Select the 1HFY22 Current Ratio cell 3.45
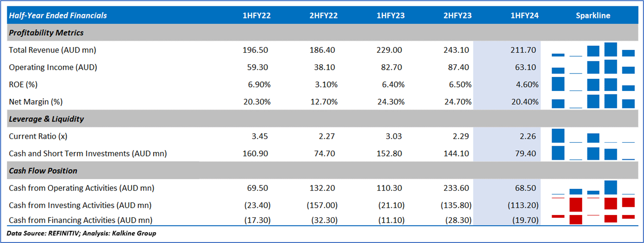 [x=259, y=136]
